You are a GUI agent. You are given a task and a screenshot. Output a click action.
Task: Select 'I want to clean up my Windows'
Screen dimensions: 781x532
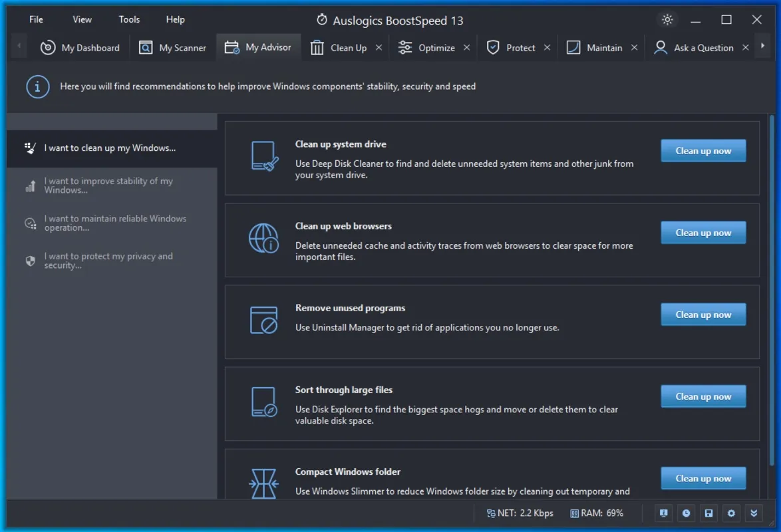[112, 148]
